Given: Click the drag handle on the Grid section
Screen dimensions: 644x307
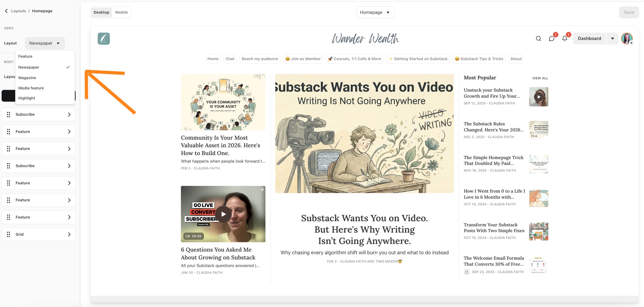Looking at the screenshot, I should (x=8, y=234).
